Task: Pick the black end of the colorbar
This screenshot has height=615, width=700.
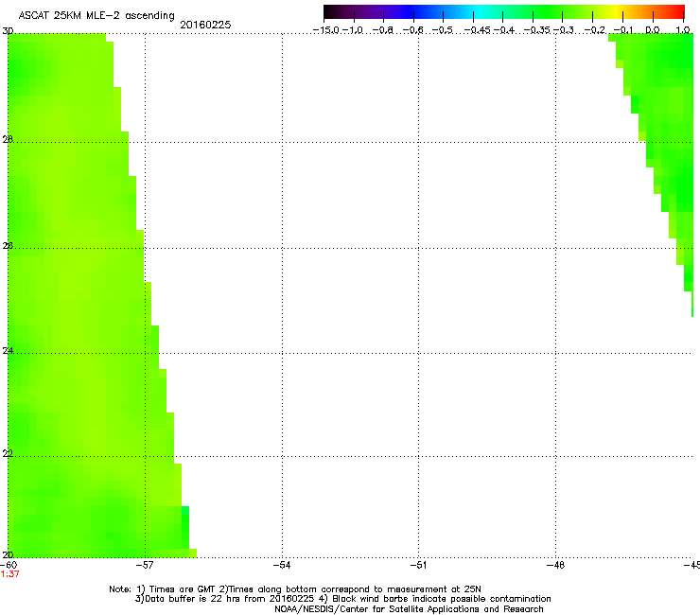Action: point(328,11)
